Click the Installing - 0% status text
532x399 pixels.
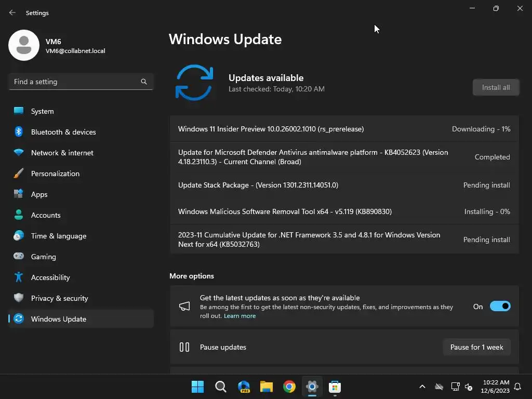[487, 211]
